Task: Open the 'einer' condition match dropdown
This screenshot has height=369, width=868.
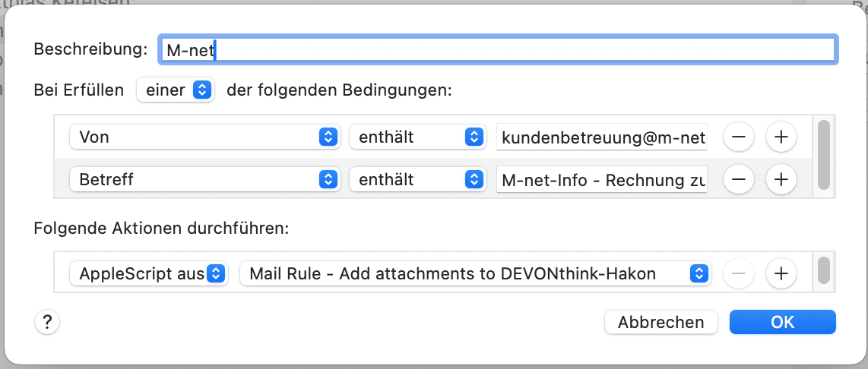Action: click(x=176, y=90)
